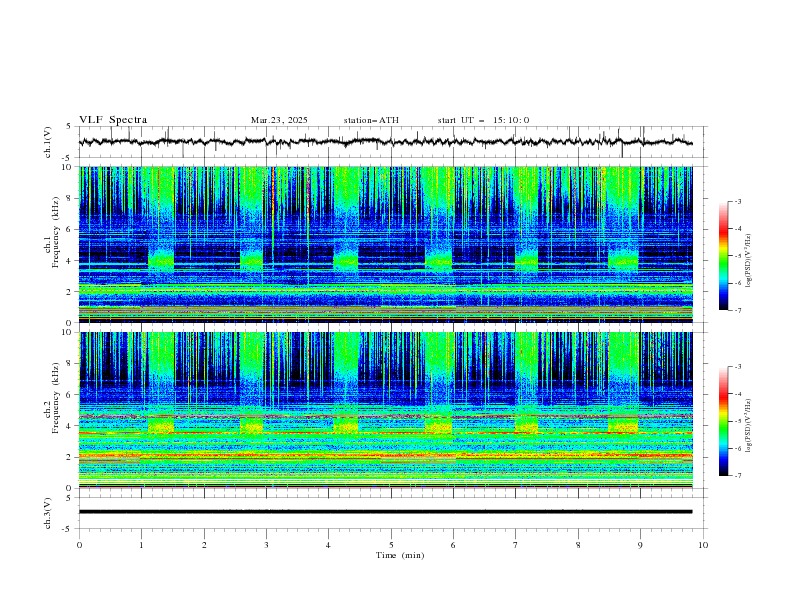Click the "ch.3(V)" axis label
The width and height of the screenshot is (792, 612).
48,513
